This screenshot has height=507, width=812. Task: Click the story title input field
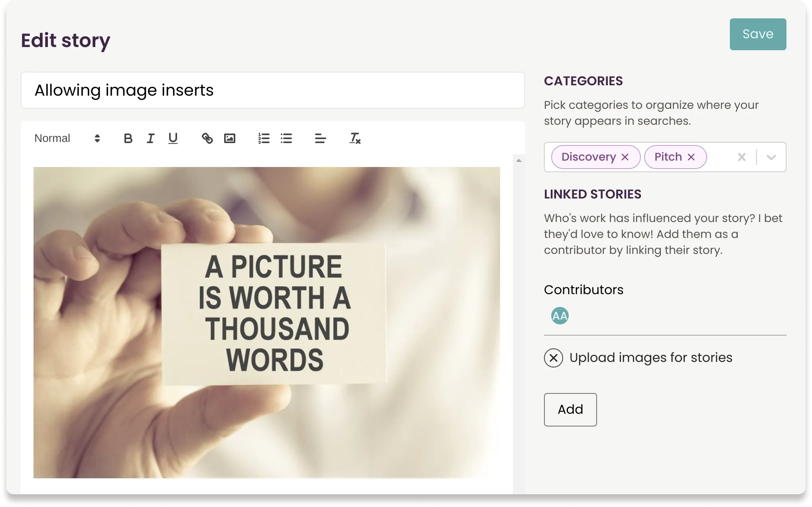click(x=272, y=90)
